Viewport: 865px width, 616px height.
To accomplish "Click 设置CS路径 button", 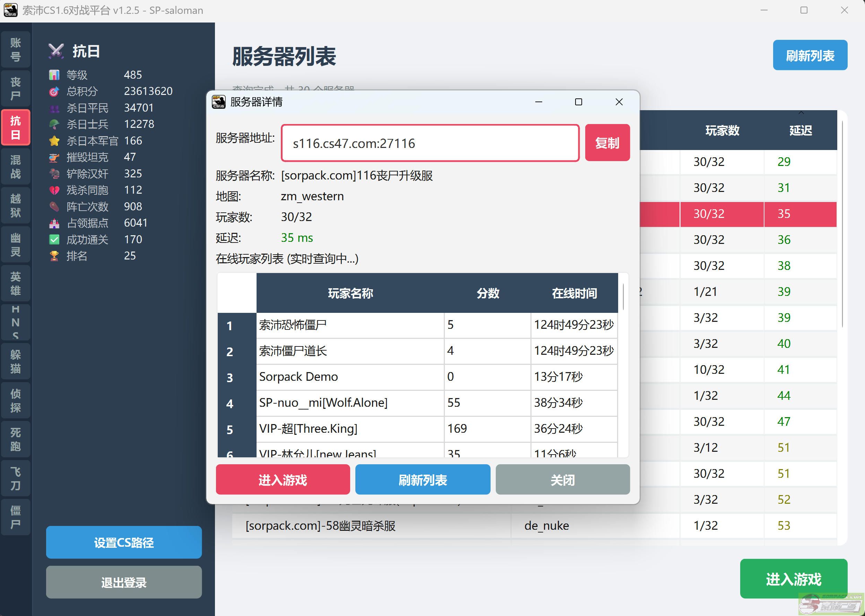I will (124, 543).
